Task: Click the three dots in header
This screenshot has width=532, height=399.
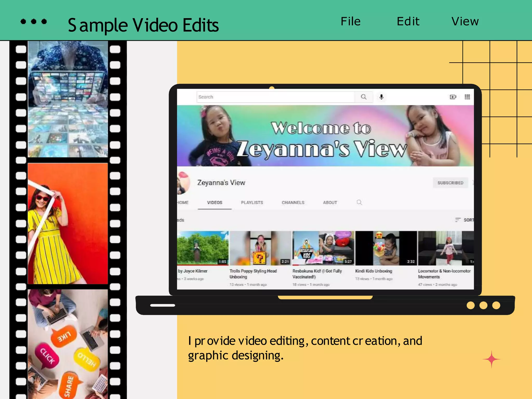Action: (x=34, y=22)
